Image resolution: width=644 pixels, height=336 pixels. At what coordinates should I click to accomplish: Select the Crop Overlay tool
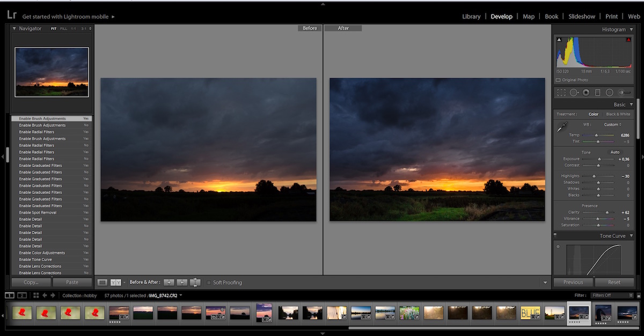tap(561, 92)
